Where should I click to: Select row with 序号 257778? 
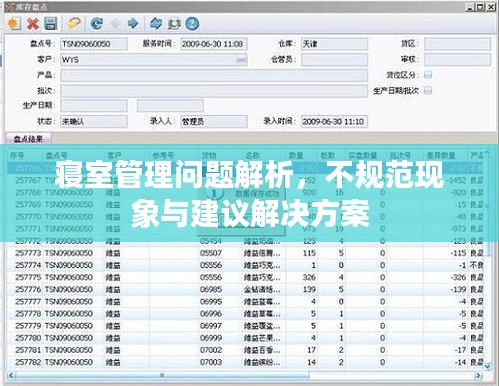click(245, 314)
